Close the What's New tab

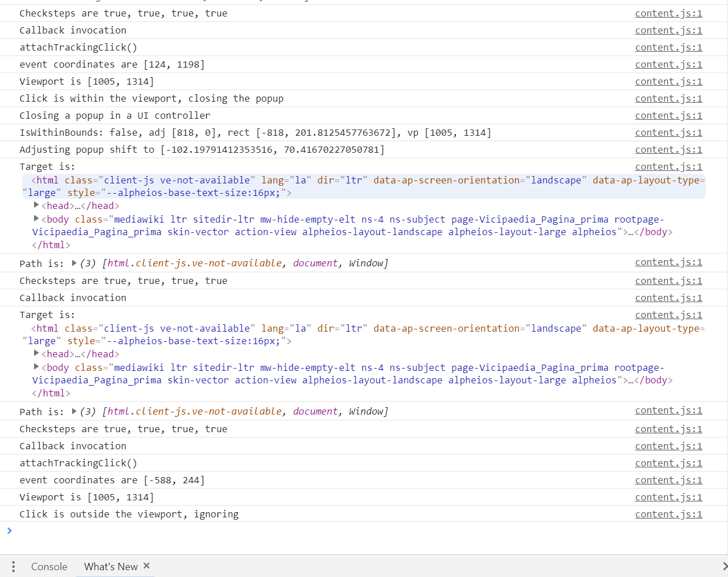(x=147, y=566)
